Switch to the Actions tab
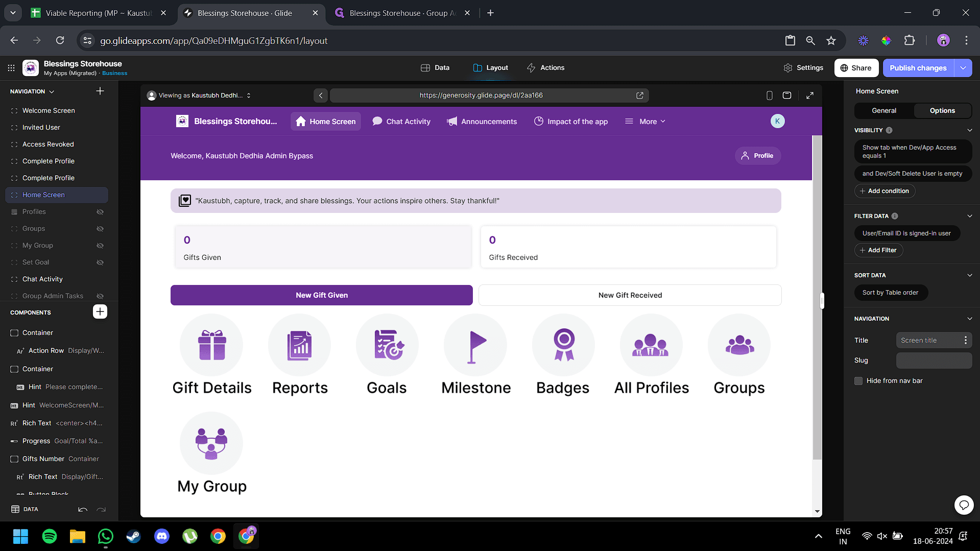This screenshot has height=551, width=980. pyautogui.click(x=545, y=68)
